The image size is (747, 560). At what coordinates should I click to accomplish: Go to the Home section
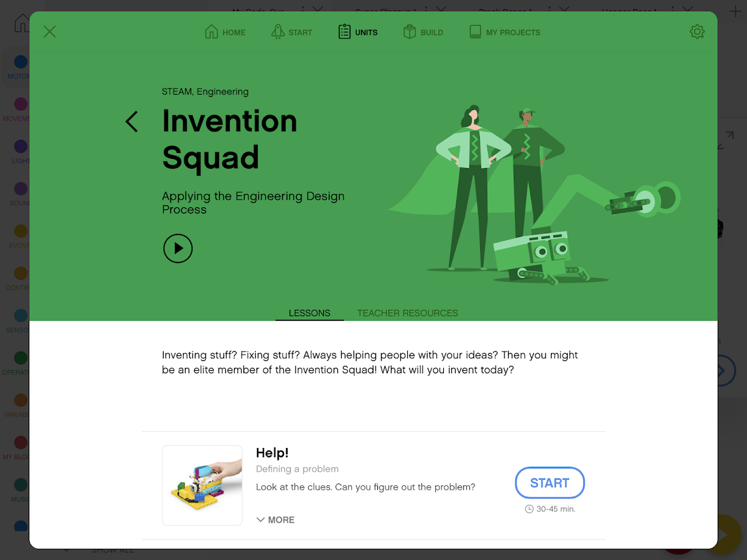click(x=225, y=32)
